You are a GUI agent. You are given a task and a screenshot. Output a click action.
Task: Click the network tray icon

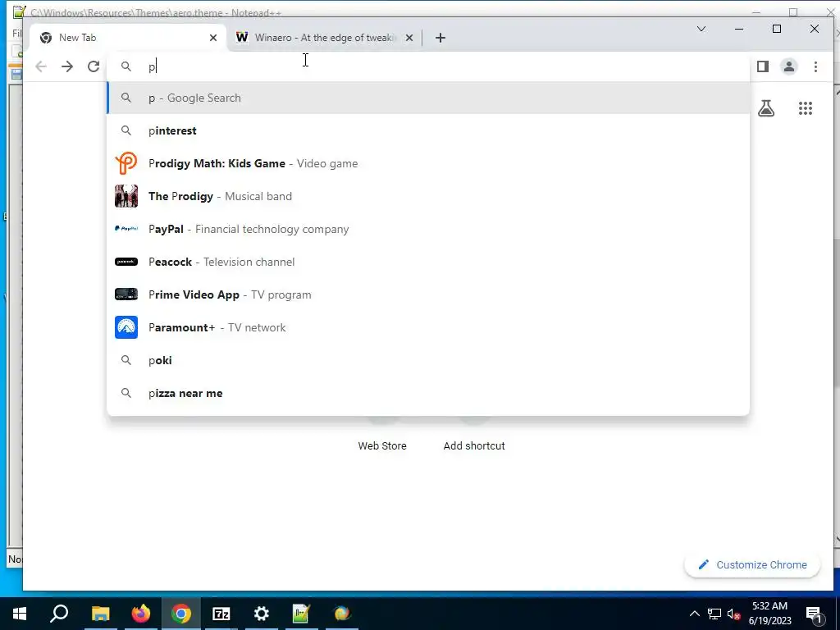pos(714,614)
